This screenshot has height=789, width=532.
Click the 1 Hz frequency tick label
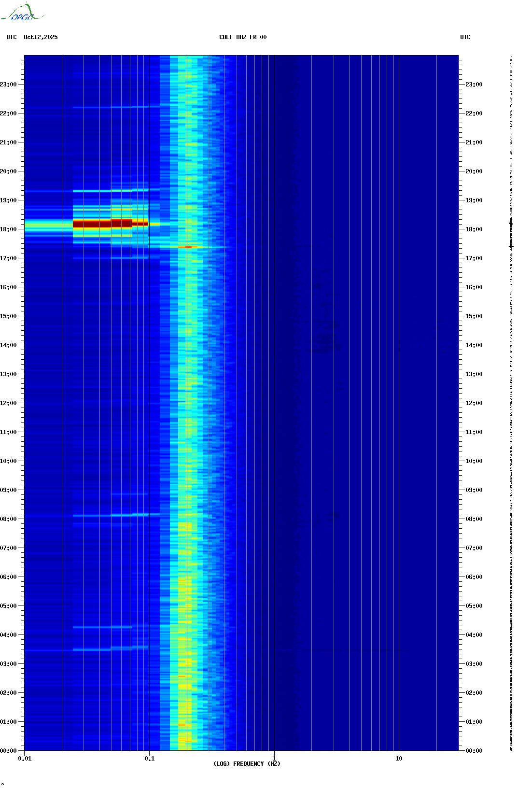point(274,759)
